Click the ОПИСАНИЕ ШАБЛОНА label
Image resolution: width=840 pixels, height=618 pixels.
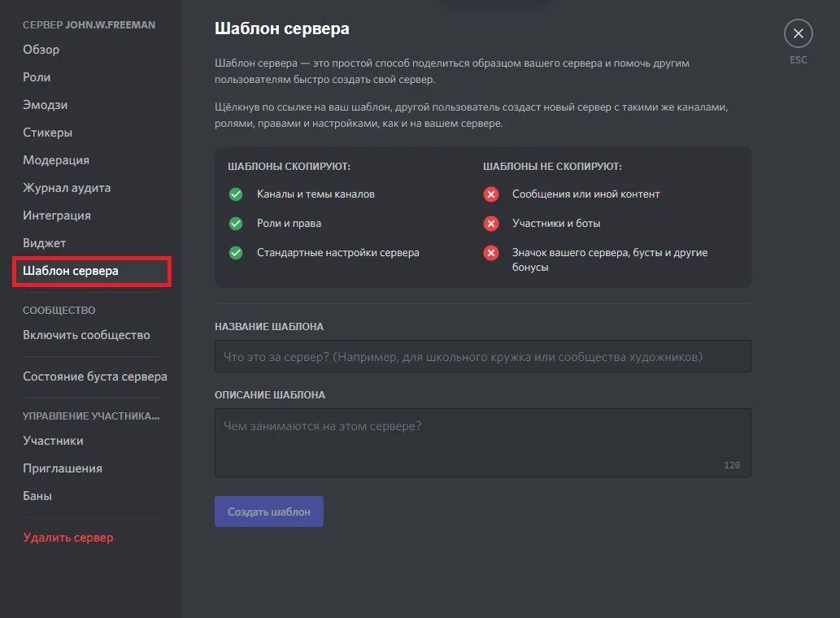[x=270, y=395]
